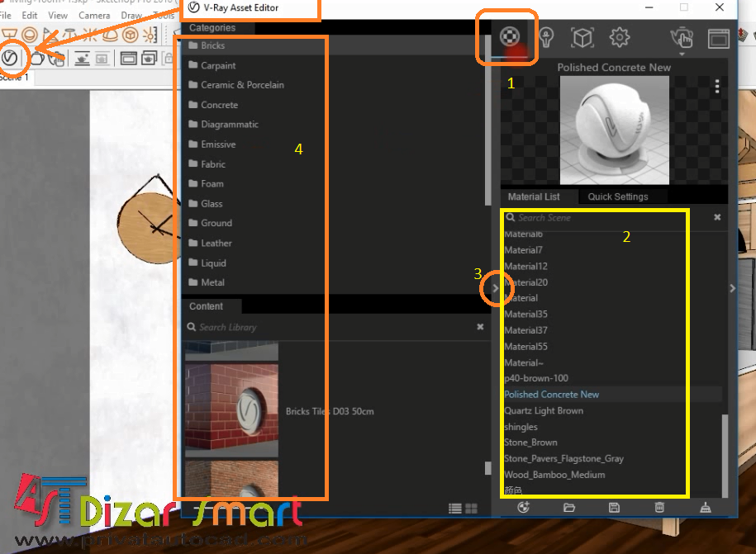Open the SketchUp File menu
The width and height of the screenshot is (756, 554).
point(5,16)
